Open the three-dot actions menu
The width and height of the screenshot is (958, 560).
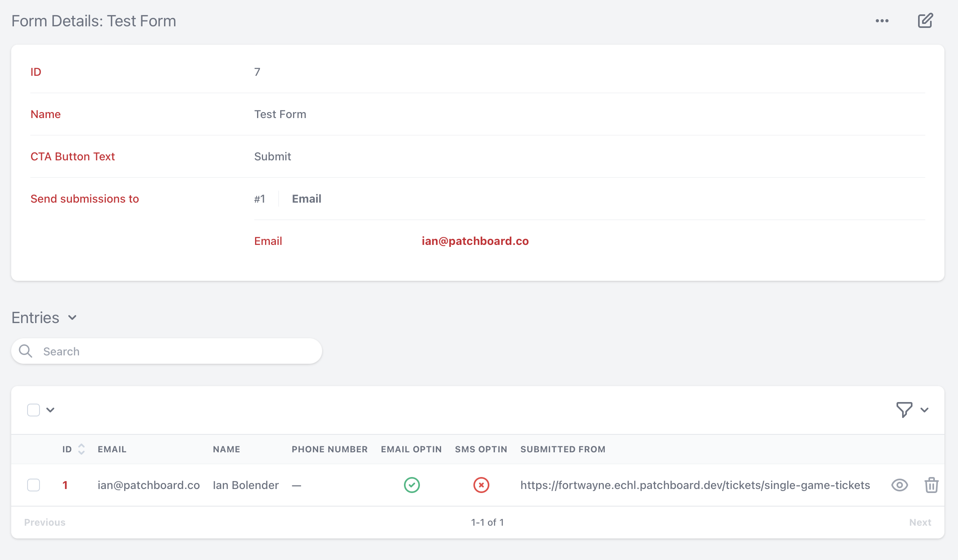click(x=882, y=21)
